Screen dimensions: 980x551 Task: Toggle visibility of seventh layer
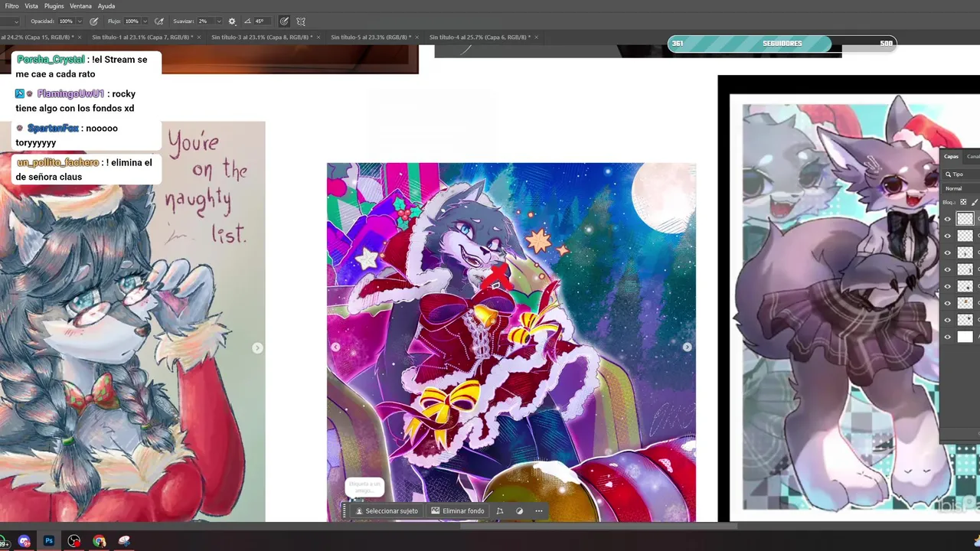(947, 320)
